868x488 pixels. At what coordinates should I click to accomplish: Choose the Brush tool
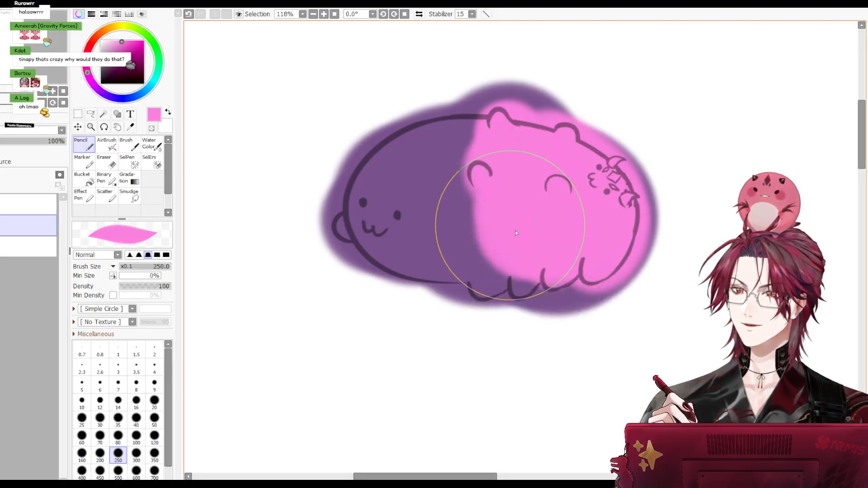point(129,144)
